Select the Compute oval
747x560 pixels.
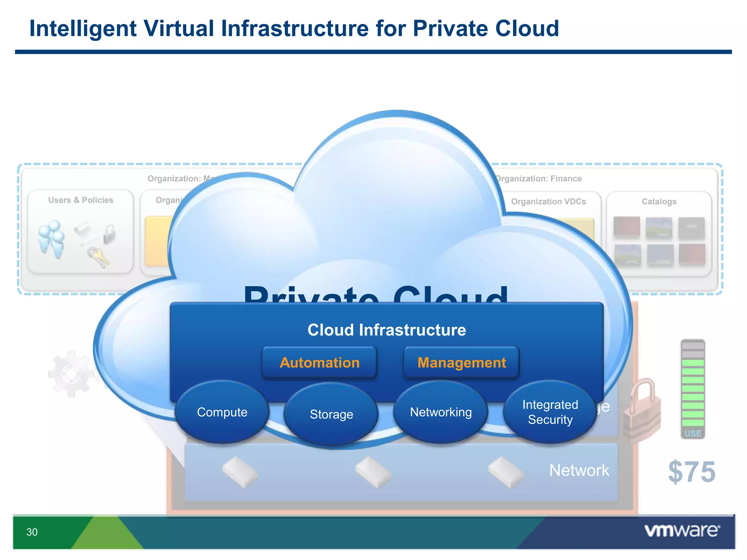pyautogui.click(x=222, y=412)
